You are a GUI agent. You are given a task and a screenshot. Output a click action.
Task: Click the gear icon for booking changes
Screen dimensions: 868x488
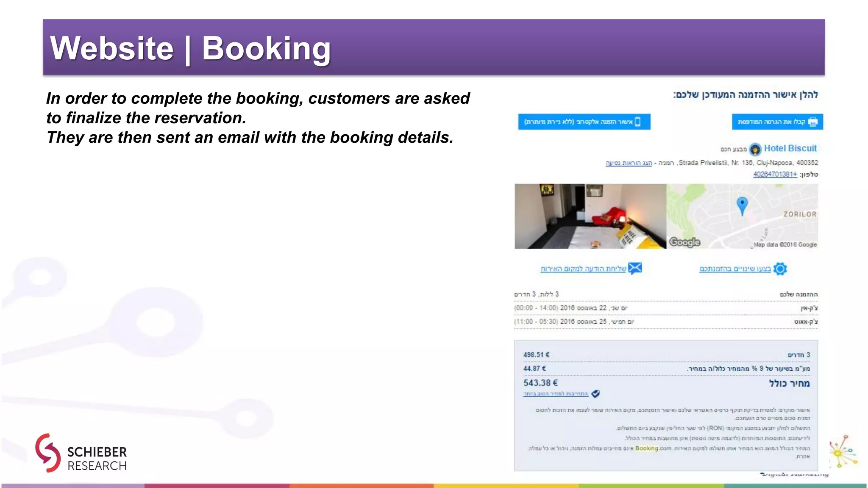pos(780,269)
